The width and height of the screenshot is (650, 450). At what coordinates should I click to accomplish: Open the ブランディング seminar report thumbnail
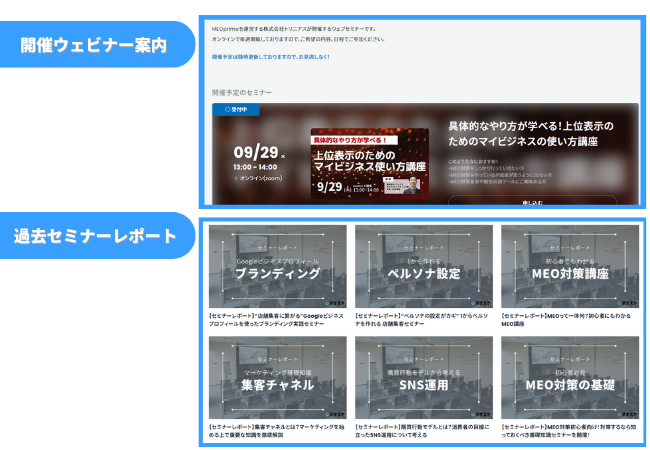[x=278, y=266]
